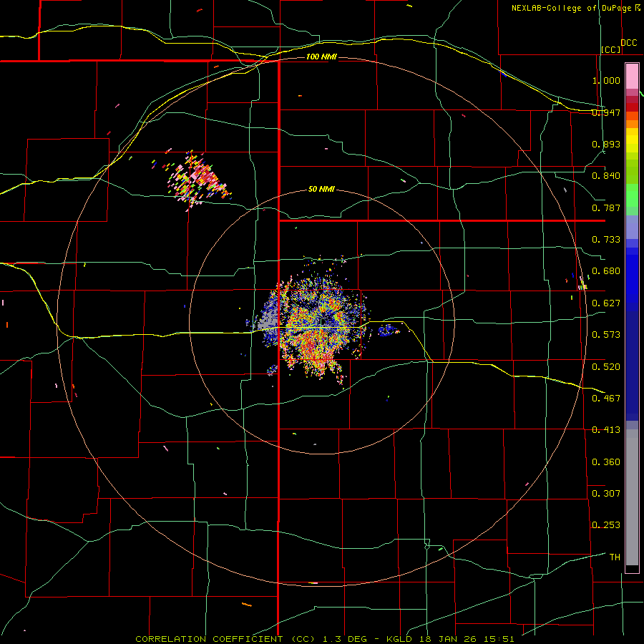Click the 0.467 scale value
The height and width of the screenshot is (644, 644).
point(606,398)
